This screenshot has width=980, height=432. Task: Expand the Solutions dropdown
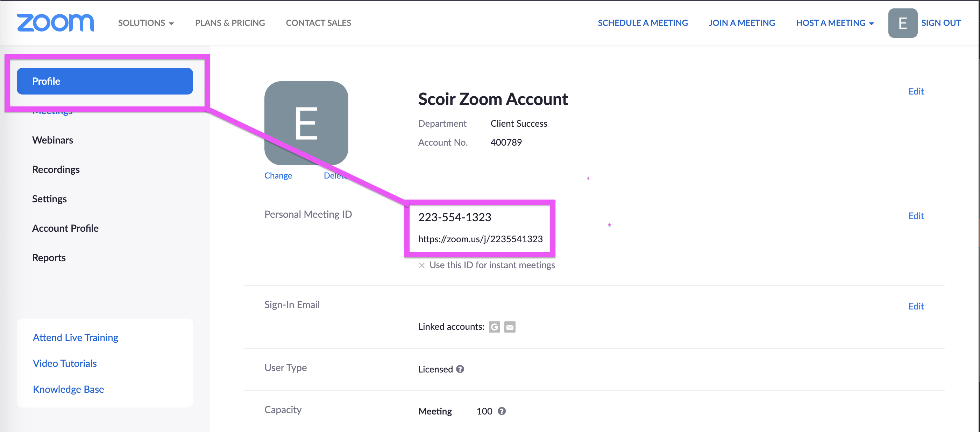point(146,23)
